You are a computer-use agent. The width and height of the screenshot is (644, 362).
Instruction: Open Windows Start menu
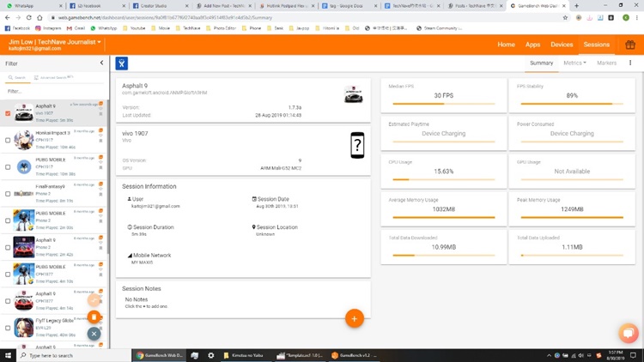pyautogui.click(x=9, y=355)
